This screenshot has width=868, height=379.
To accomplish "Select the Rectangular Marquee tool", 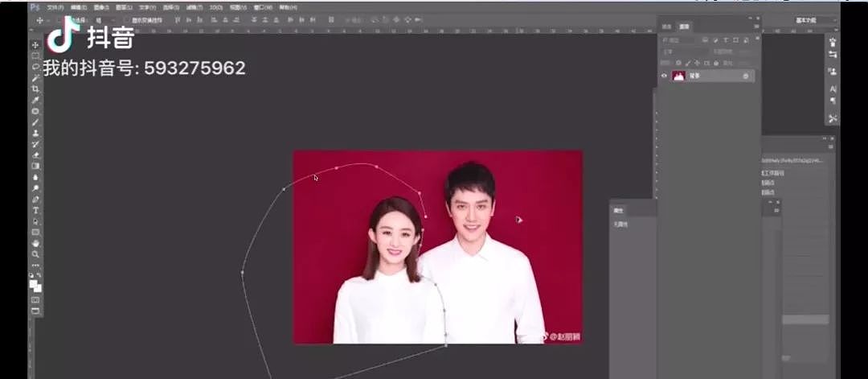I will click(35, 56).
